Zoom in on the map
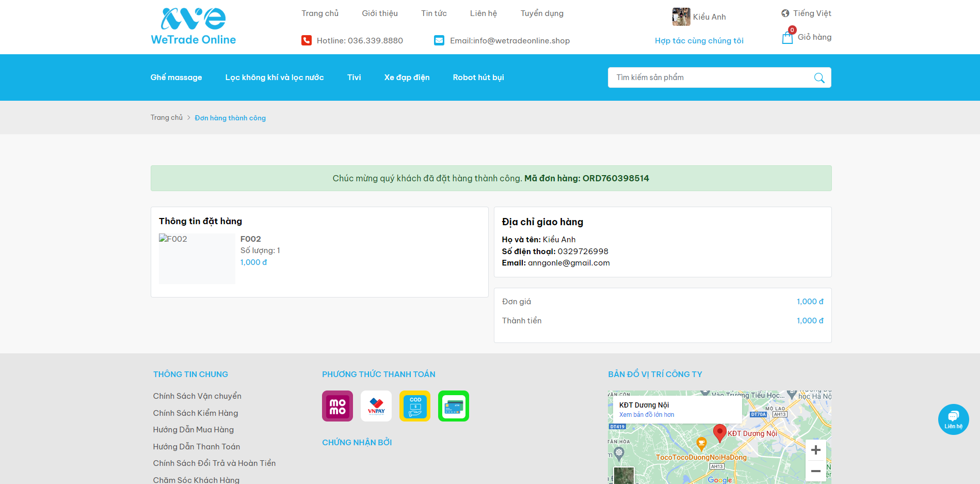 tap(815, 450)
